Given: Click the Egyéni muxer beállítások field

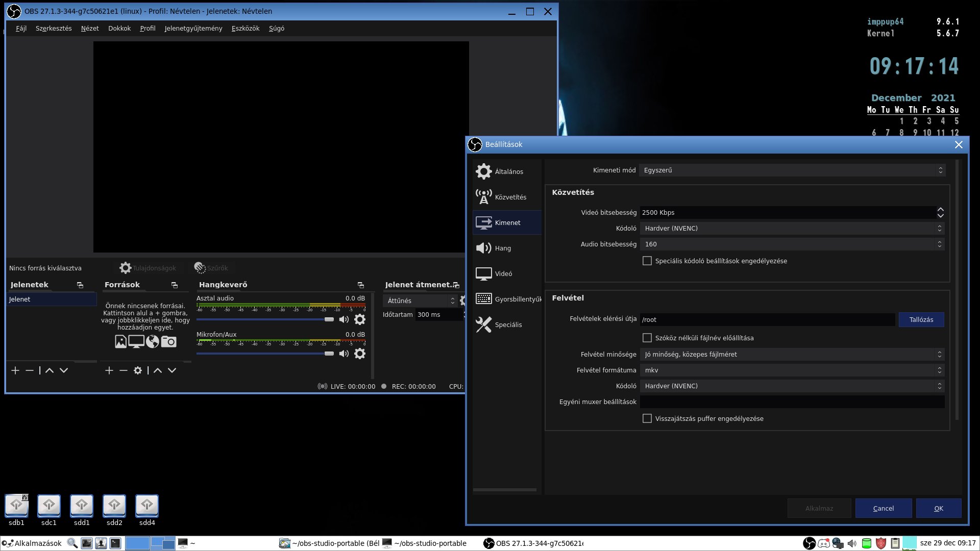Looking at the screenshot, I should (792, 402).
